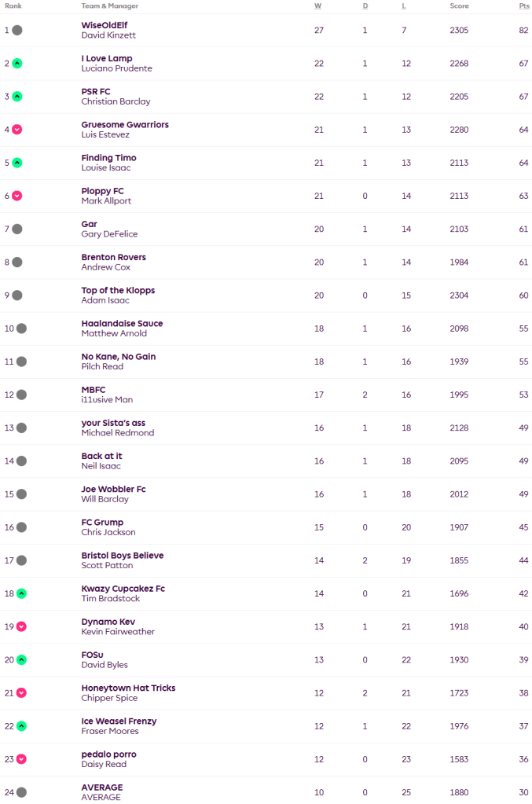Click pink down arrow beside Gruesome Gwarriors

(x=17, y=130)
